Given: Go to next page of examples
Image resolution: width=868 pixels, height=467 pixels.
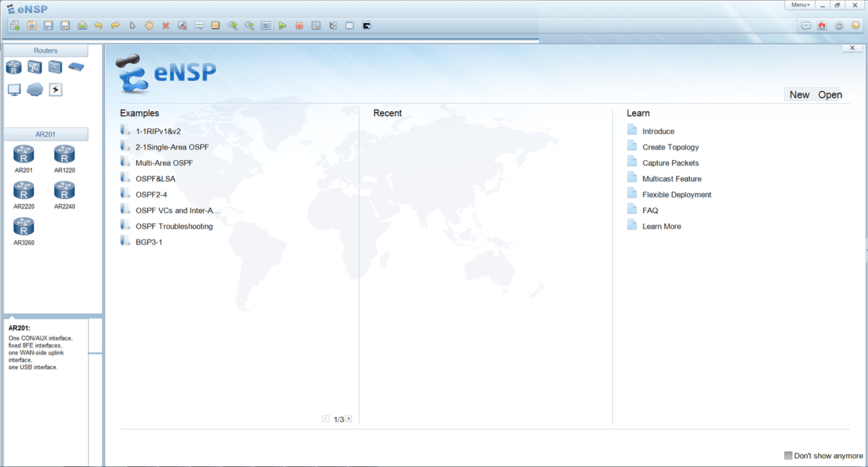Looking at the screenshot, I should click(349, 419).
